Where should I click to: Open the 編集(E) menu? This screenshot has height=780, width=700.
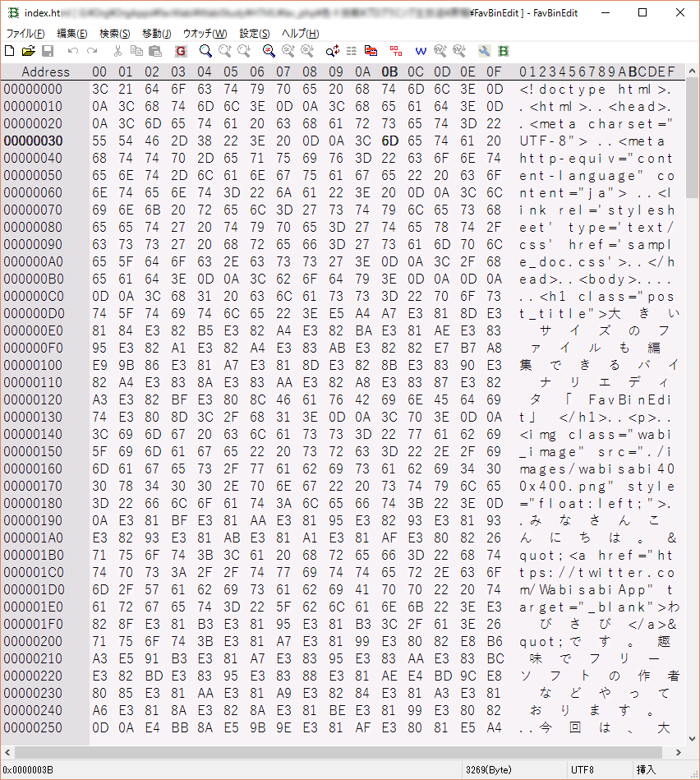click(71, 34)
